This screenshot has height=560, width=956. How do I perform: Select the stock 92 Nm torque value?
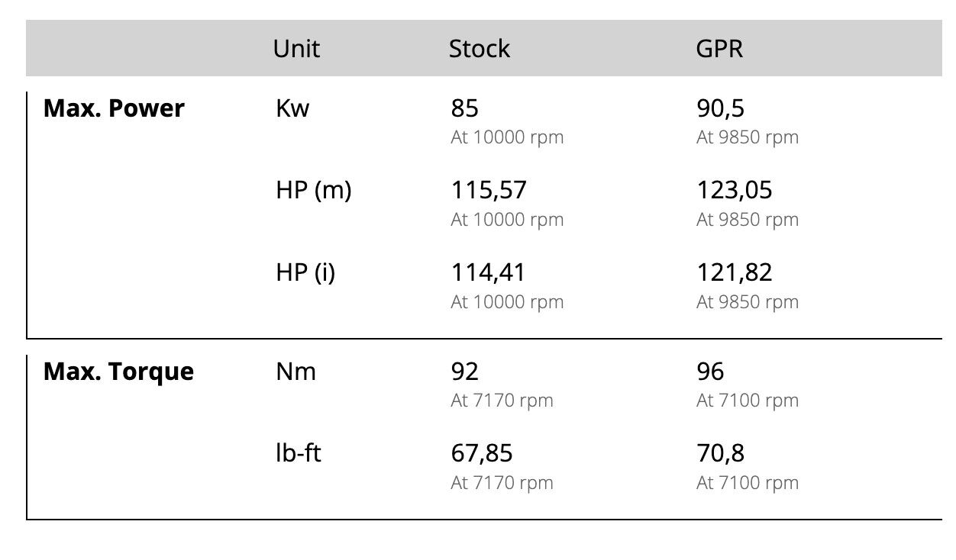coord(464,372)
